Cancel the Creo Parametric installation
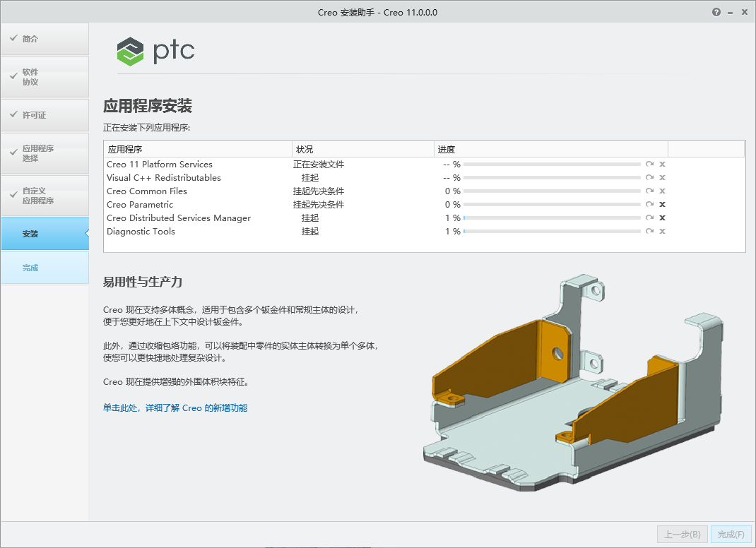This screenshot has width=756, height=548. point(662,204)
